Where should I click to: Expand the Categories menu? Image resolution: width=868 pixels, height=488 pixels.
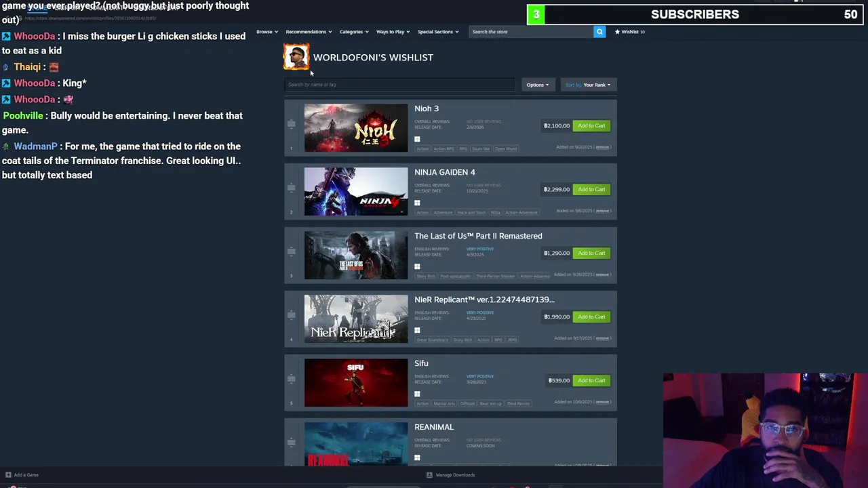[x=354, y=32]
